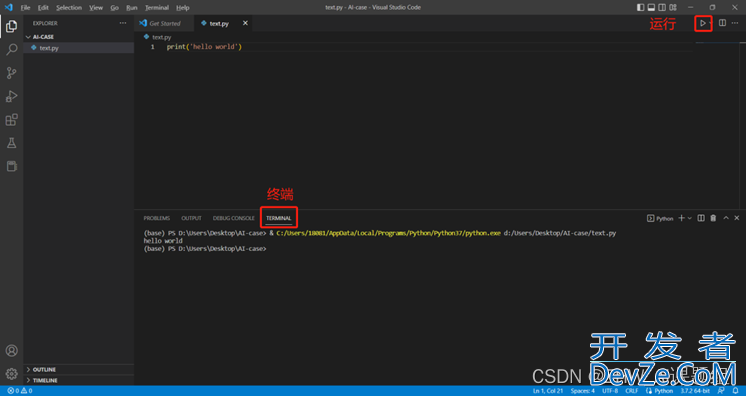Split the terminal panel
The width and height of the screenshot is (746, 396).
click(x=701, y=218)
